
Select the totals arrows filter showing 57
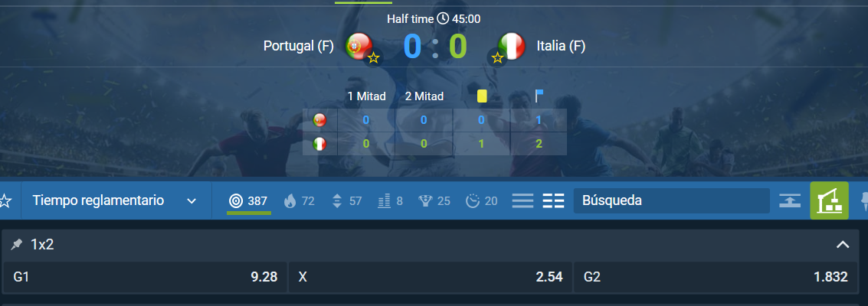[346, 201]
